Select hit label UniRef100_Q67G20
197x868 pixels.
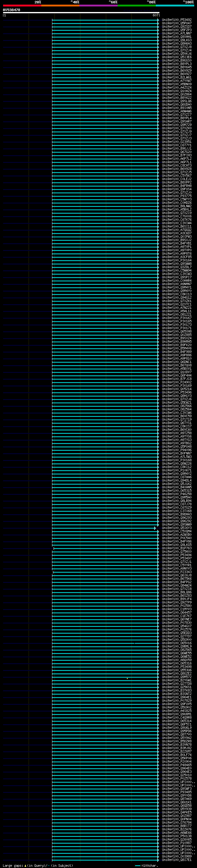click(177, 152)
